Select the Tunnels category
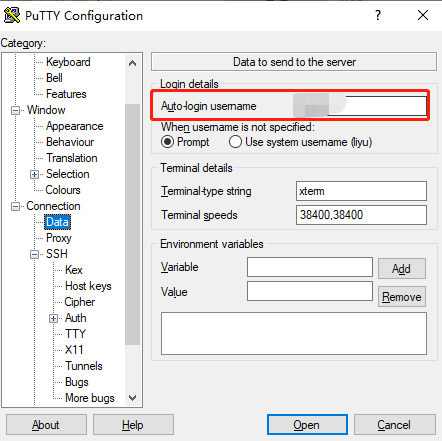Image resolution: width=442 pixels, height=441 pixels. [x=84, y=366]
